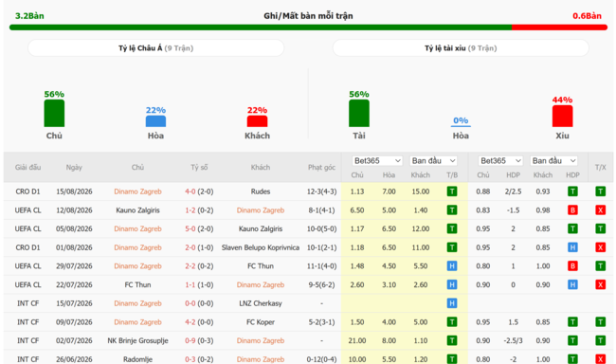Click T/B badge in the 05/08/2026 row
The width and height of the screenshot is (616, 364).
click(x=452, y=228)
